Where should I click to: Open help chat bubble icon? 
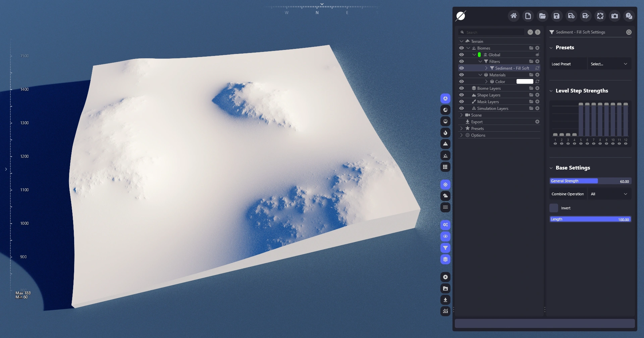coord(629,16)
